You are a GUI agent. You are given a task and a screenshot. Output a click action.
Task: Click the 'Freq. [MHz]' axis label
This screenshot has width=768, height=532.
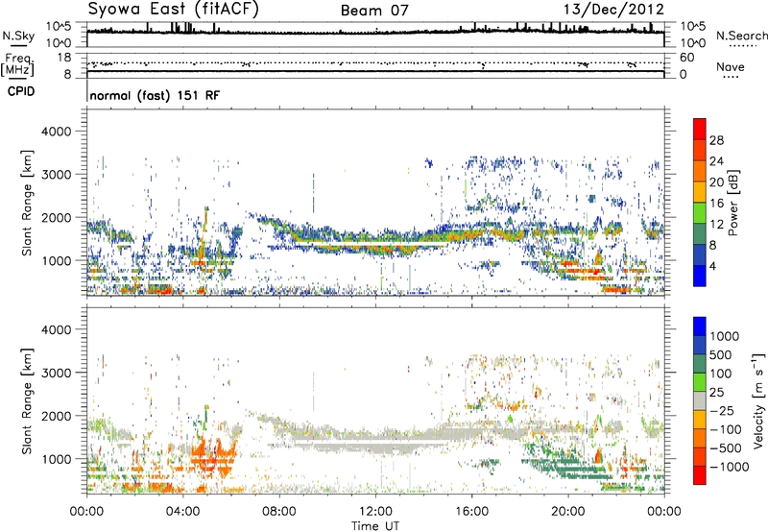click(x=17, y=65)
